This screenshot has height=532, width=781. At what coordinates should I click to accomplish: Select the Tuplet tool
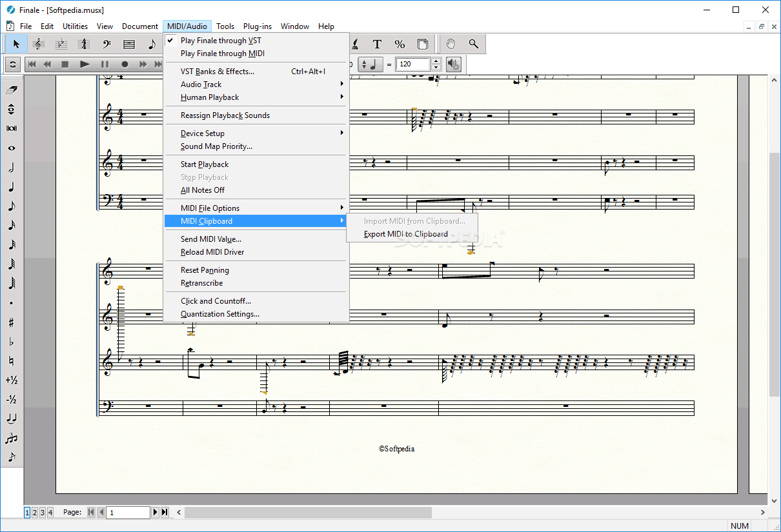(12, 438)
